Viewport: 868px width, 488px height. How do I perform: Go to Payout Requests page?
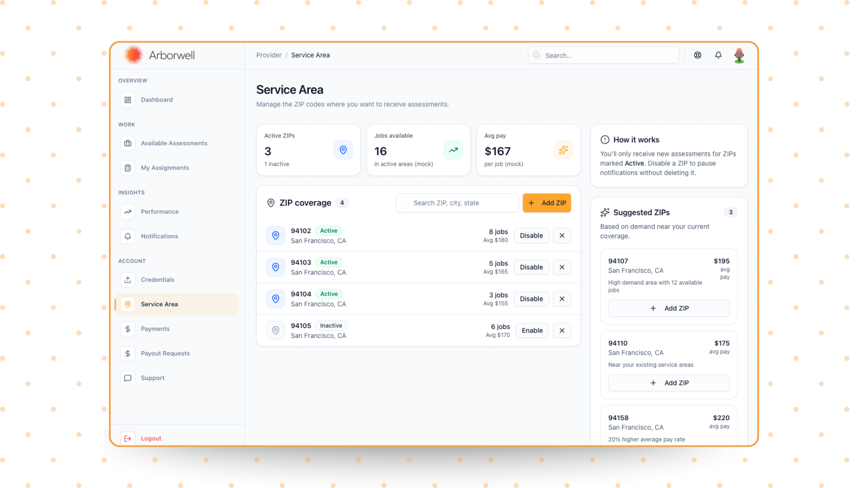point(165,353)
